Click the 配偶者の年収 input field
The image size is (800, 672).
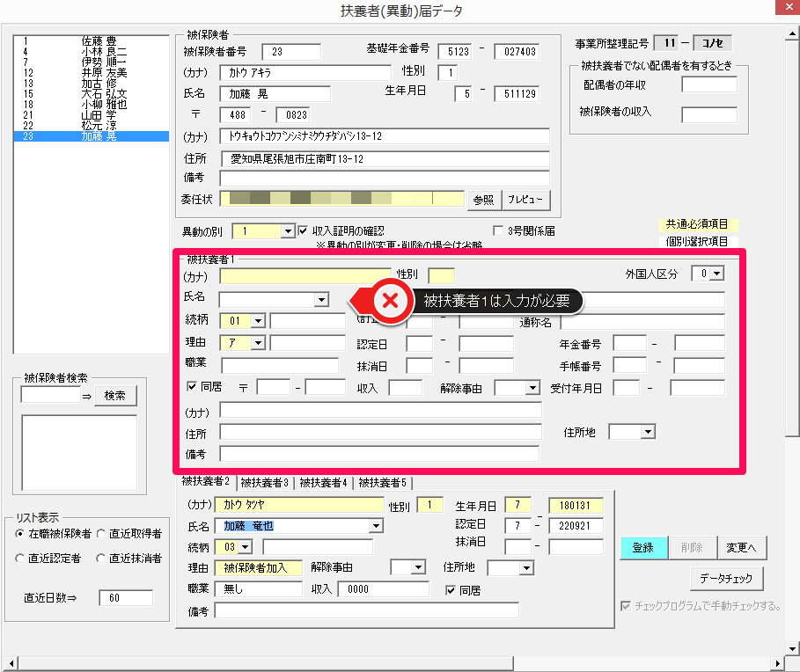pos(709,84)
